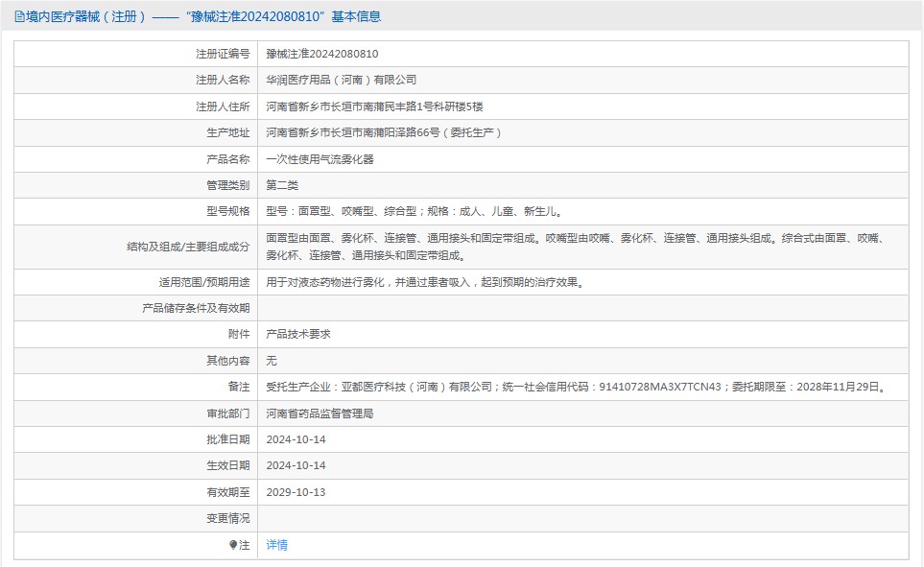Click effective date 2024-10-14 in 生效日期 row

click(296, 465)
